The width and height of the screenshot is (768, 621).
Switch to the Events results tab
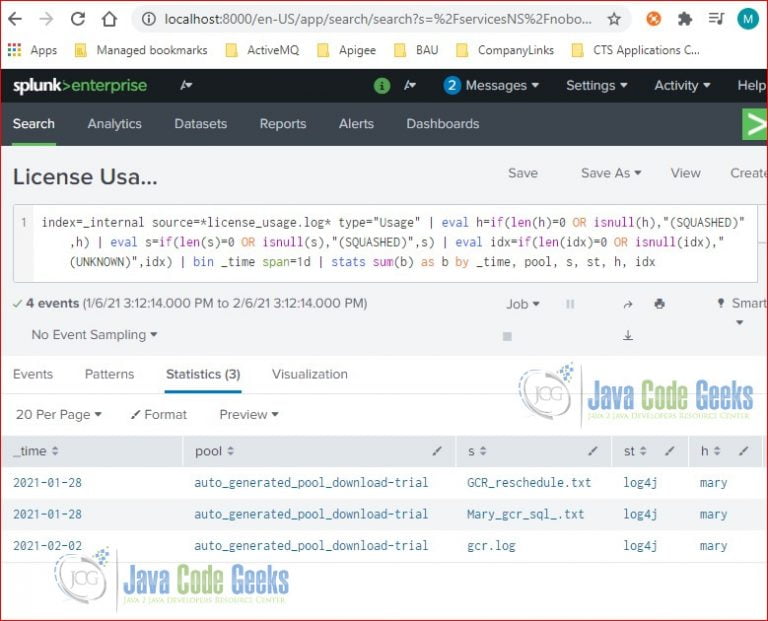[x=33, y=374]
